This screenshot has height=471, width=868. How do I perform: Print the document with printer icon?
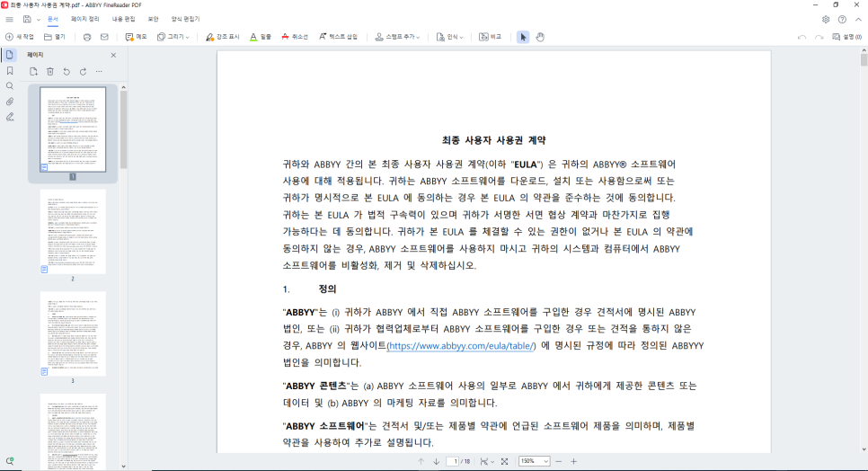[87, 37]
